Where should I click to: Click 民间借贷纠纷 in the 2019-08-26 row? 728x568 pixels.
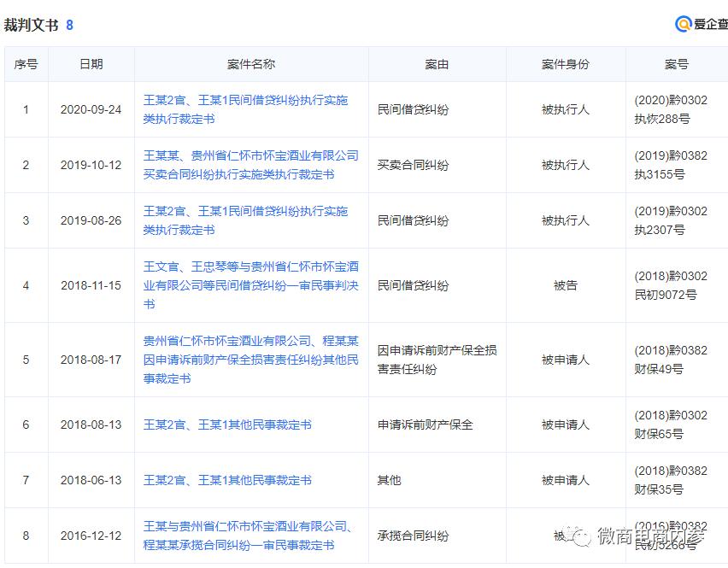click(x=414, y=220)
